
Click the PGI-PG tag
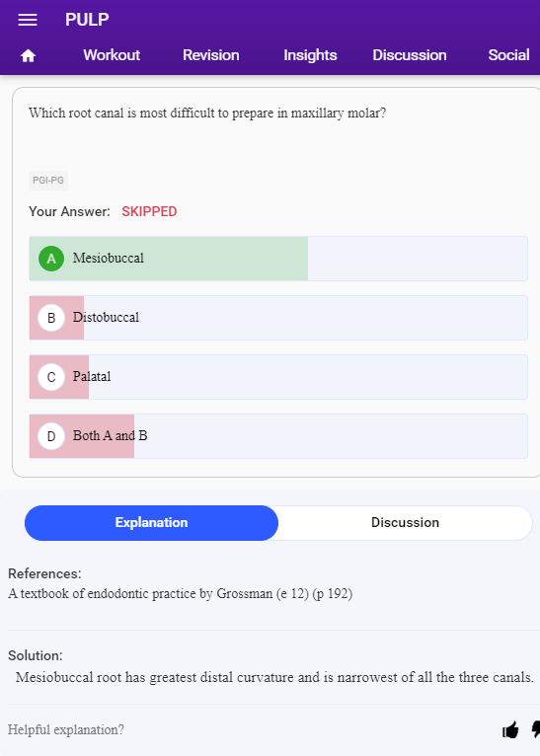[x=48, y=181]
